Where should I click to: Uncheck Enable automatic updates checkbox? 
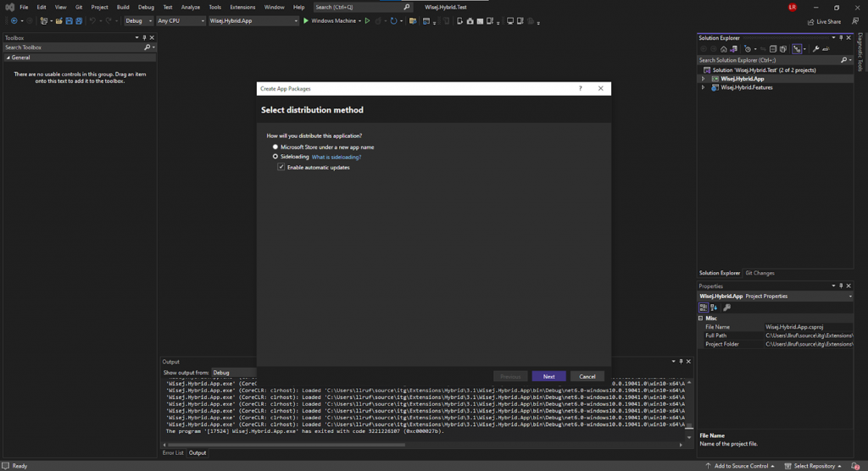(281, 167)
